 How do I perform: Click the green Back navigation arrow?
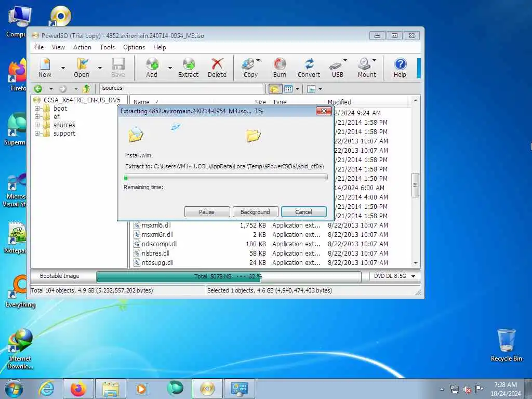click(x=38, y=89)
